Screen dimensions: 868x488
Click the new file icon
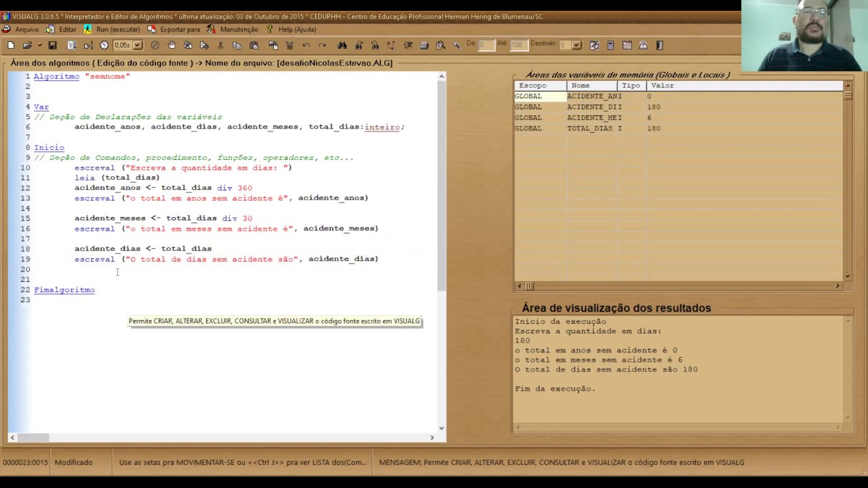(x=11, y=45)
